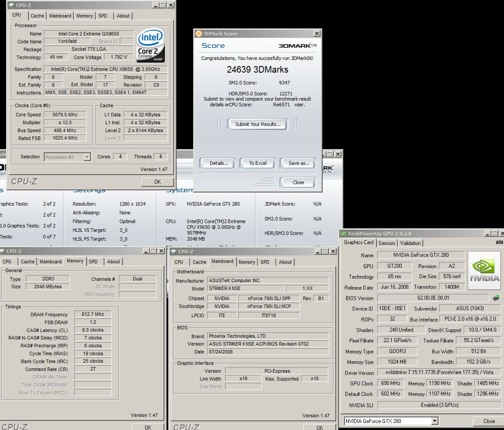Click Close button in 3DMark Score dialog
This screenshot has width=504, height=430.
point(298,182)
